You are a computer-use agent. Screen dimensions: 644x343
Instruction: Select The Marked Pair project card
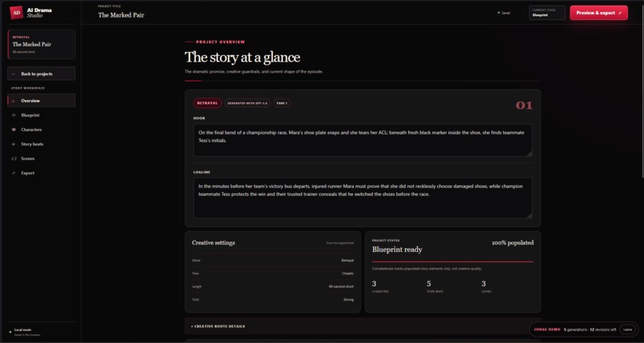pyautogui.click(x=41, y=44)
